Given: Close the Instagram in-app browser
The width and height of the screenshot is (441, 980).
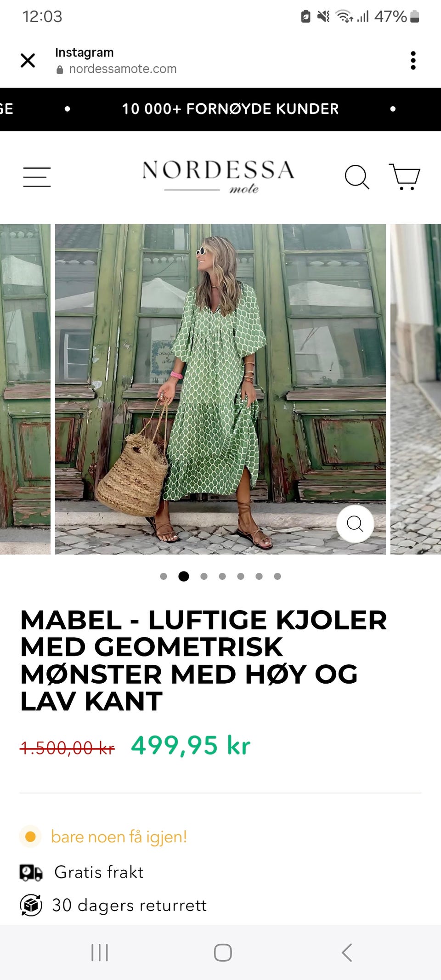Looking at the screenshot, I should (x=28, y=60).
